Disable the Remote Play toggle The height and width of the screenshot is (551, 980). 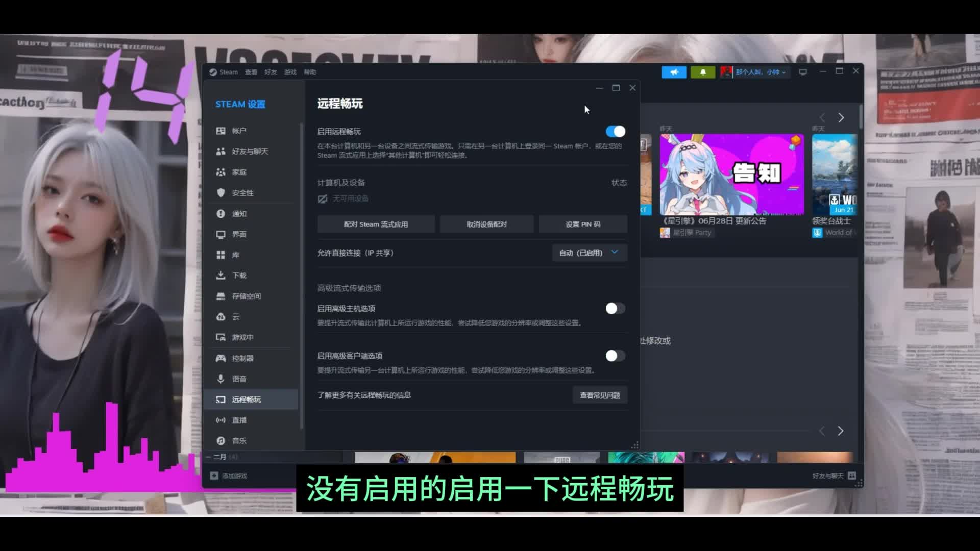coord(615,132)
